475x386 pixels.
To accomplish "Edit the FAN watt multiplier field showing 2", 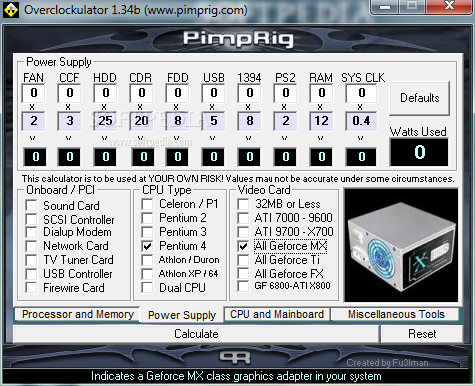I will coord(34,121).
